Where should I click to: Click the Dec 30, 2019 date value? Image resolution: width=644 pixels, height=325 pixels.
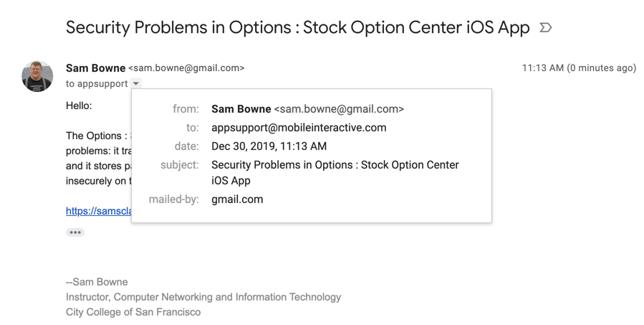(269, 146)
